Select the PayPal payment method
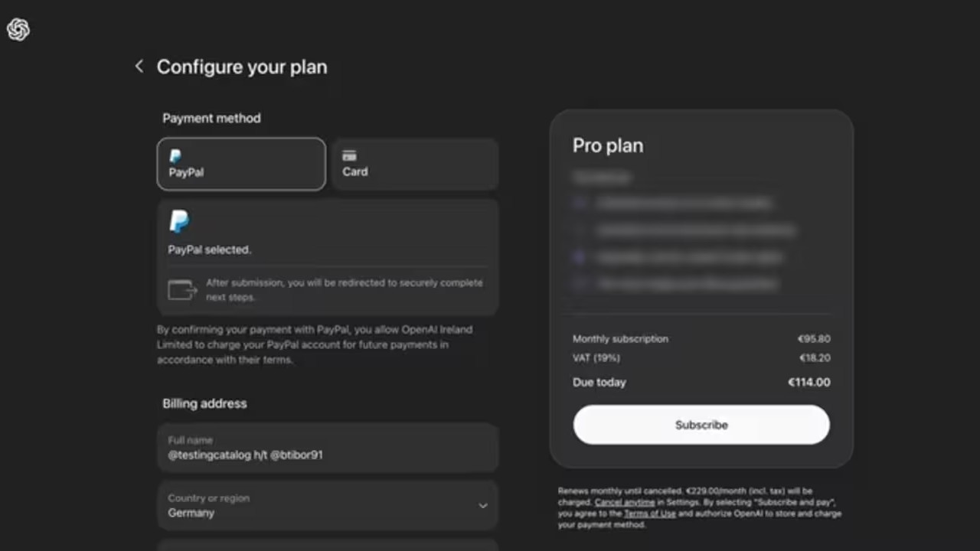Image resolution: width=980 pixels, height=551 pixels. (241, 164)
